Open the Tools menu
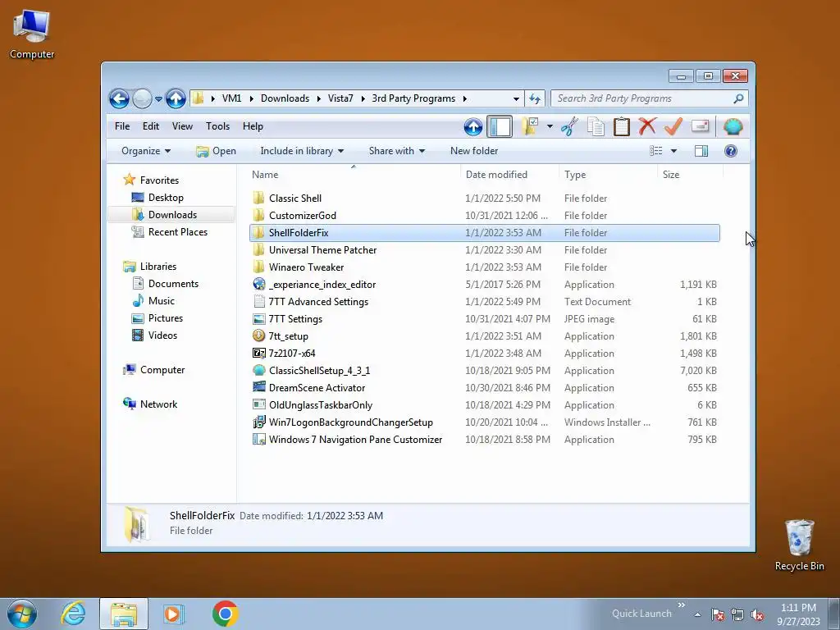The image size is (840, 630). point(217,126)
